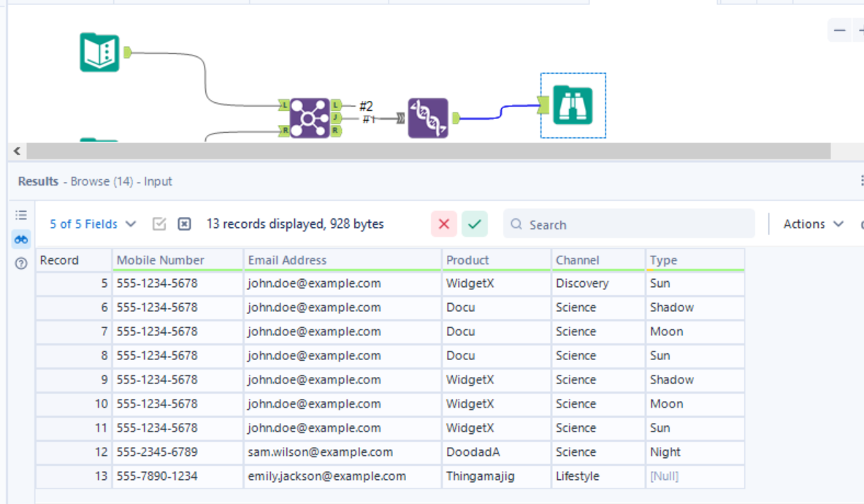Click the canvas zoom out minus button
The width and height of the screenshot is (864, 504).
(840, 30)
